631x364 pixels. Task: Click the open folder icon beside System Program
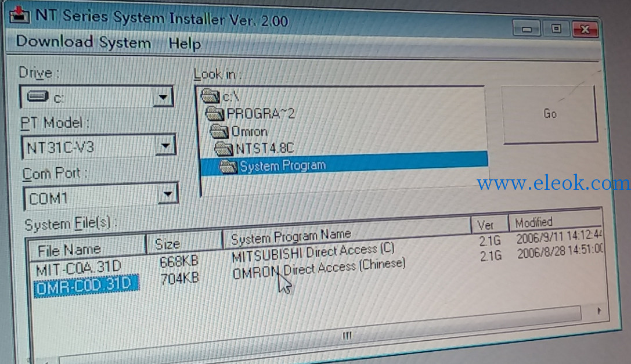pyautogui.click(x=228, y=166)
